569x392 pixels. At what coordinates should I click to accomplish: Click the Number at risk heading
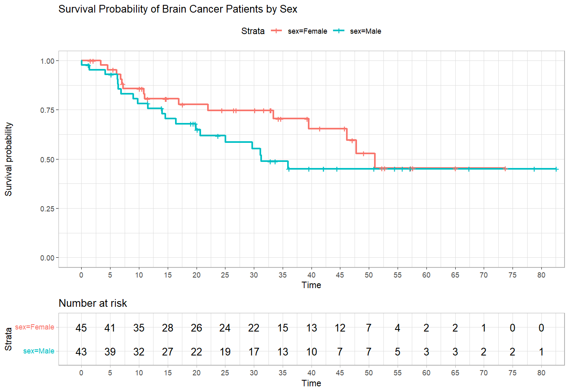93,303
